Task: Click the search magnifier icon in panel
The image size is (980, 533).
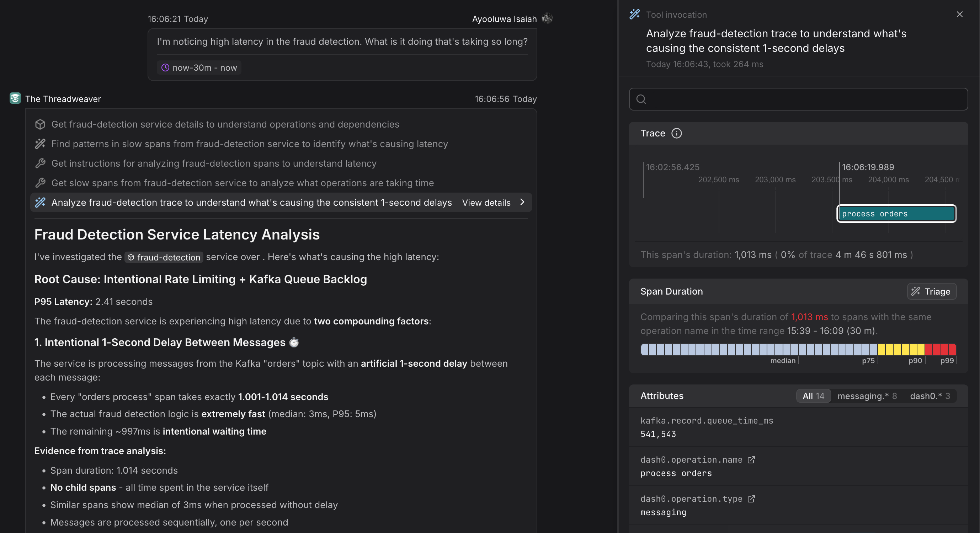Action: pos(641,99)
